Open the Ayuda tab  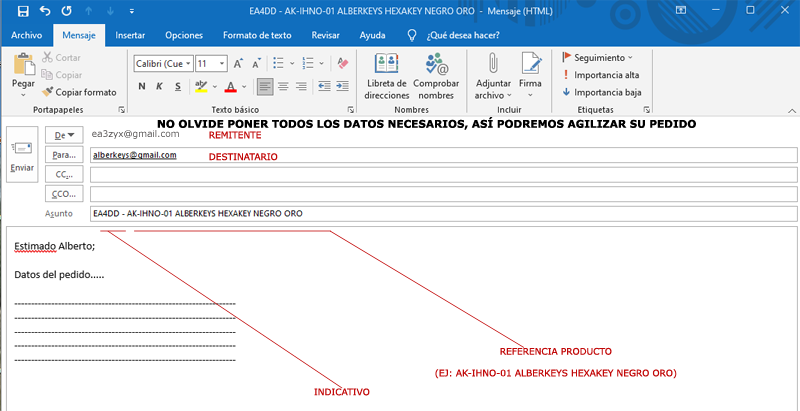[372, 35]
